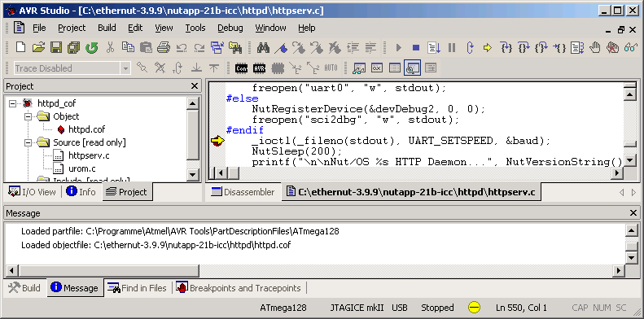The width and height of the screenshot is (644, 319).
Task: Undo the last edit from the toolbar
Action: [x=182, y=48]
